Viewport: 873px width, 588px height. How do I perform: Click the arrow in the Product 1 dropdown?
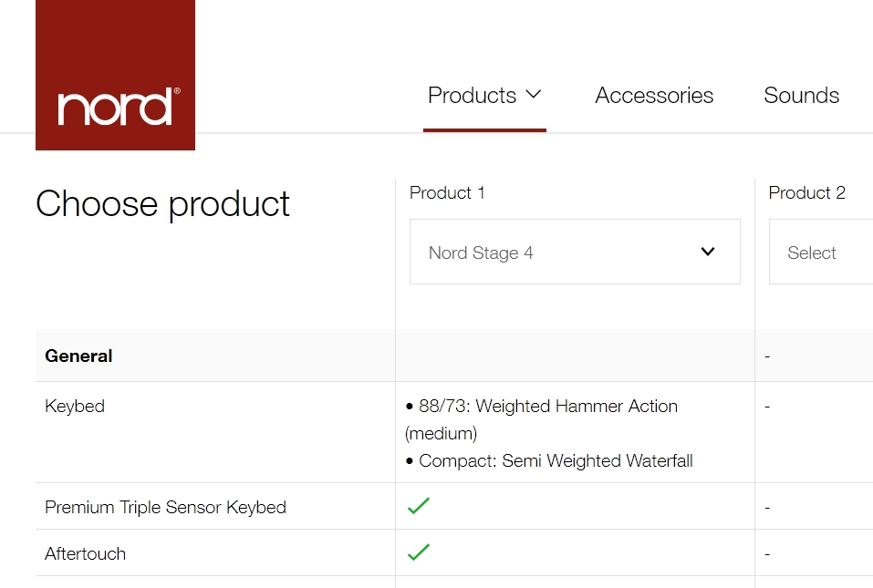(708, 252)
